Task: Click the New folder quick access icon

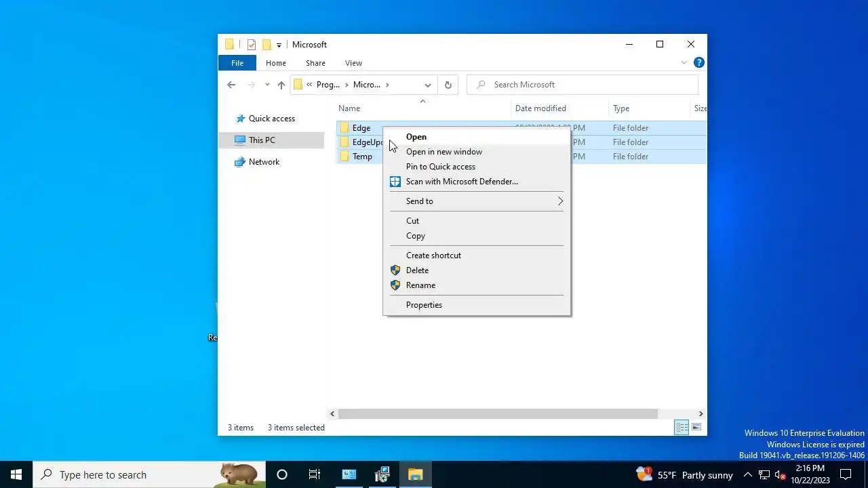Action: coord(267,45)
